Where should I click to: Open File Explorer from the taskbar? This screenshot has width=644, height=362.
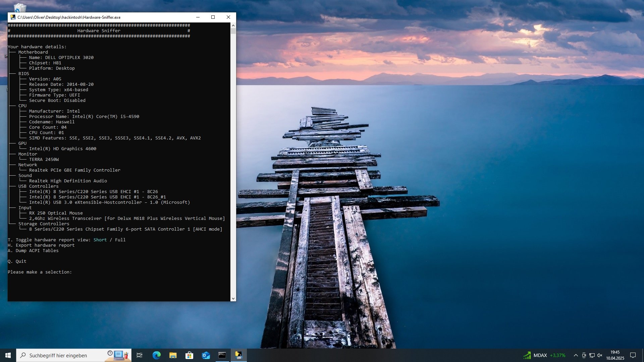[173, 355]
